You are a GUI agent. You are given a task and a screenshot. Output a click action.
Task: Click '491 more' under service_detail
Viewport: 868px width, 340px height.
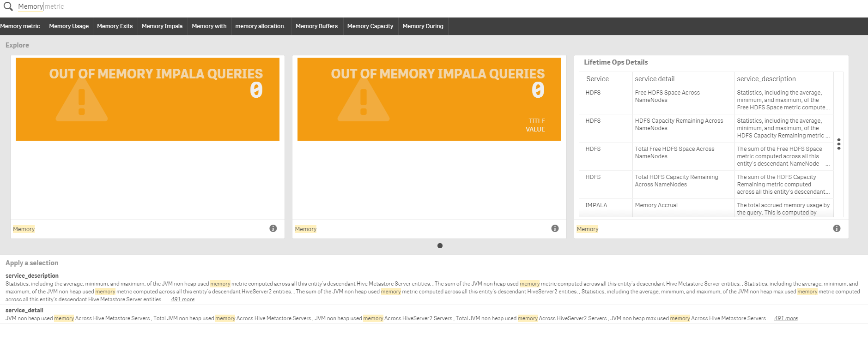point(786,318)
